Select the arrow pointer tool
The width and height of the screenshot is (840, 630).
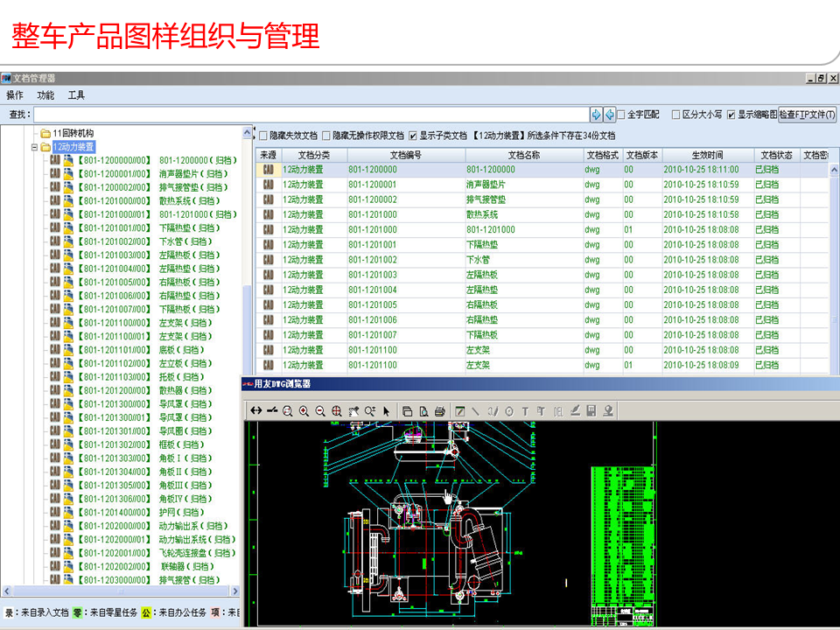(386, 411)
